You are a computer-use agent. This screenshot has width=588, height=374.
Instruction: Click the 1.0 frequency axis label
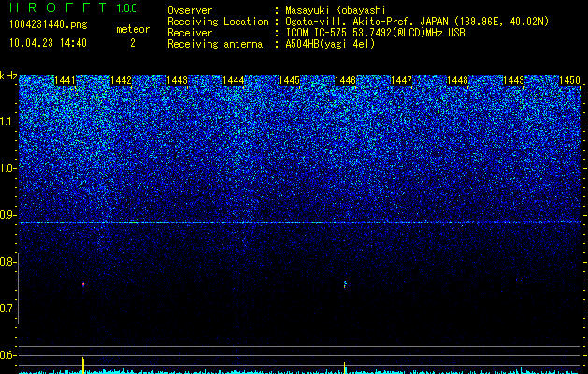tap(8, 168)
